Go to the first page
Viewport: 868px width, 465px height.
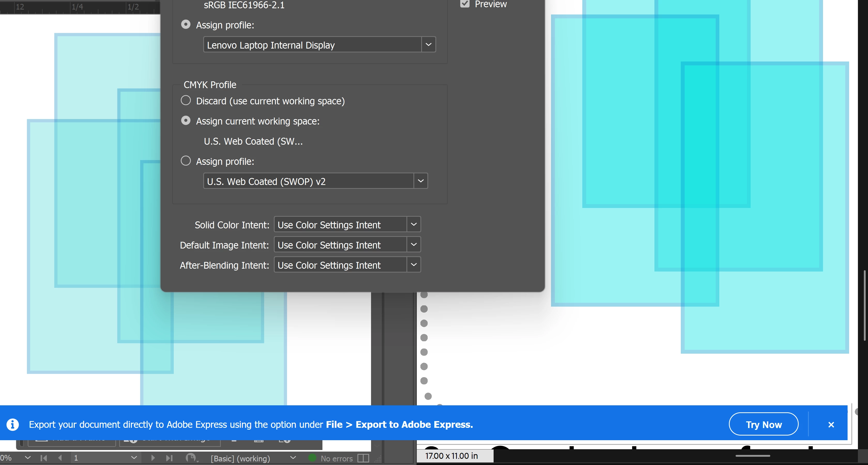pyautogui.click(x=44, y=458)
